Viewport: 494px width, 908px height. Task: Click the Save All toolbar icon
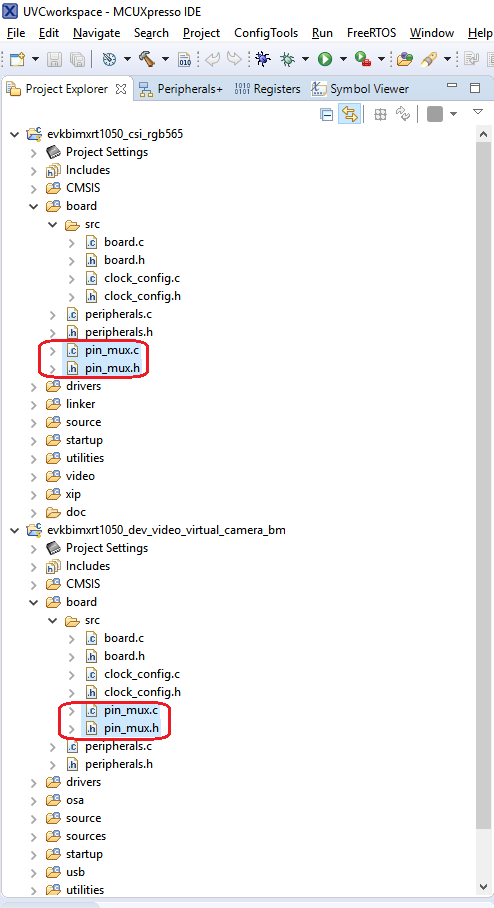pyautogui.click(x=76, y=58)
